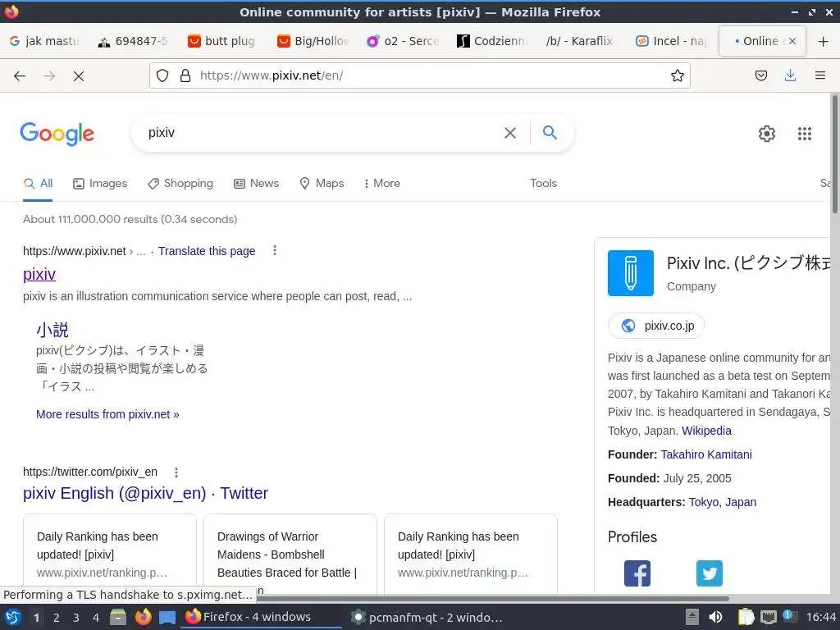840x630 pixels.
Task: Run search with the magnifier button
Action: 550,132
